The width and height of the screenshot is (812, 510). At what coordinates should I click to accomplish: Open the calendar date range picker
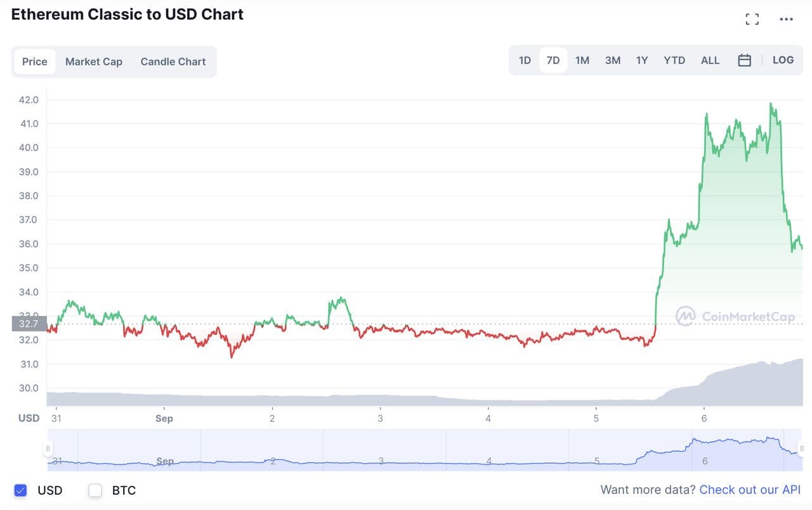click(x=745, y=60)
